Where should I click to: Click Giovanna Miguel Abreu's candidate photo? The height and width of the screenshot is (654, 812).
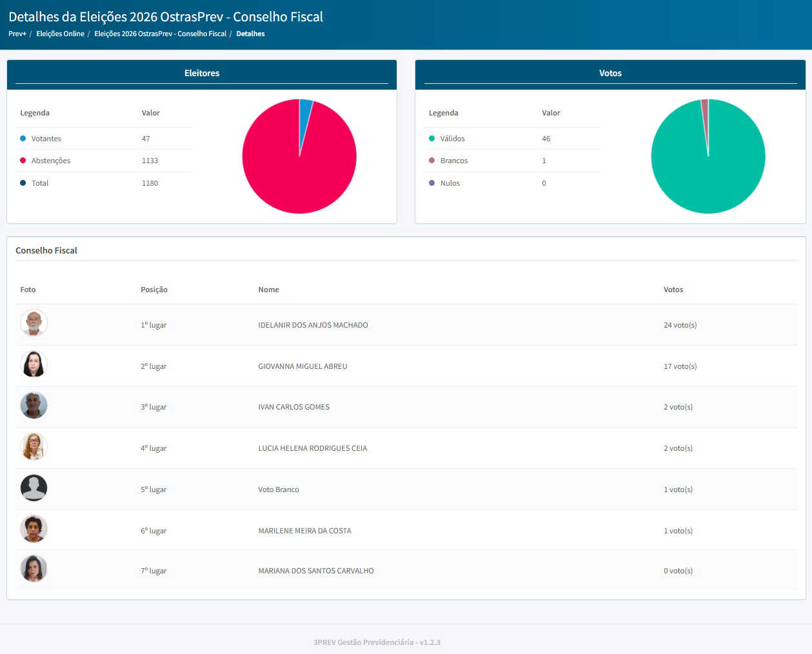34,364
